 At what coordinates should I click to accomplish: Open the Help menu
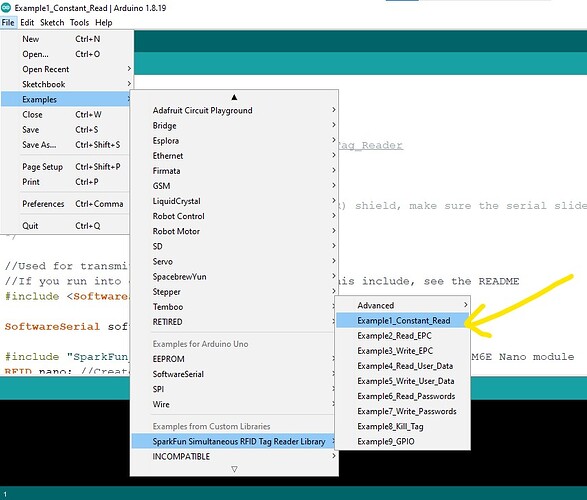point(104,22)
